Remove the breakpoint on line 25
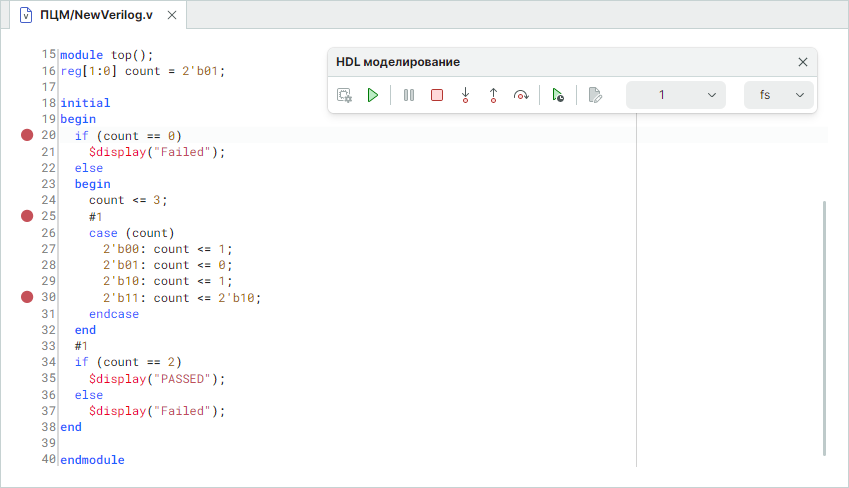The width and height of the screenshot is (849, 488). (x=27, y=216)
